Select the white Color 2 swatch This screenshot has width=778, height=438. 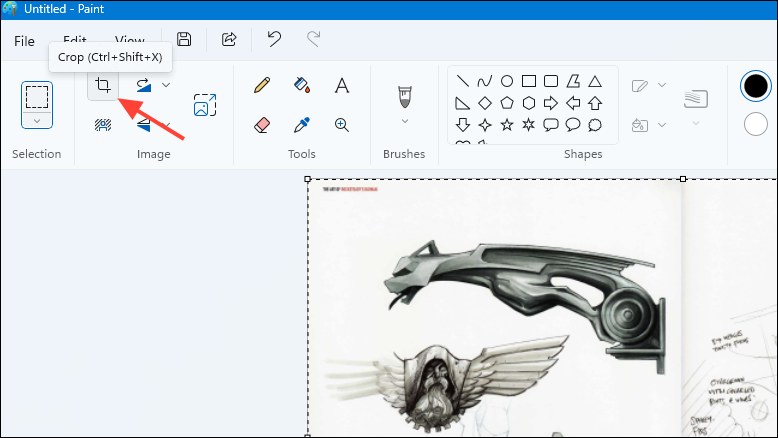tap(756, 124)
